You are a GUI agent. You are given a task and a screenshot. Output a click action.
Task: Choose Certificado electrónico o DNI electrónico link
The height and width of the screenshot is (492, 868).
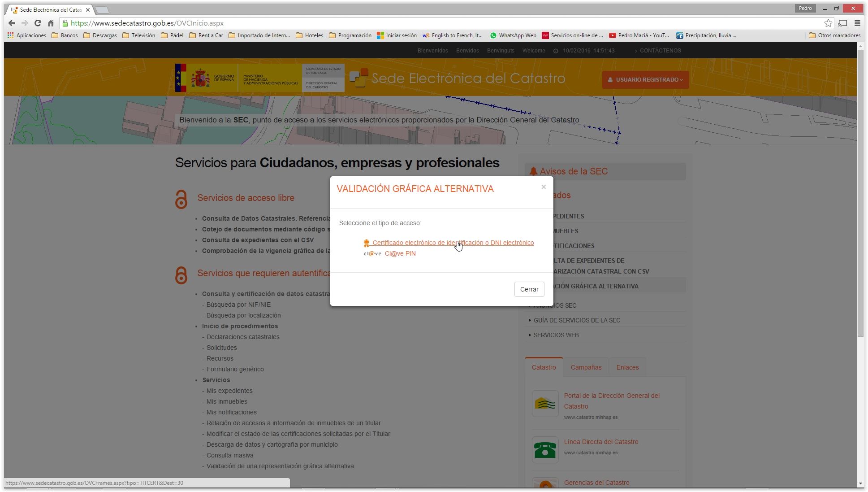coord(453,243)
